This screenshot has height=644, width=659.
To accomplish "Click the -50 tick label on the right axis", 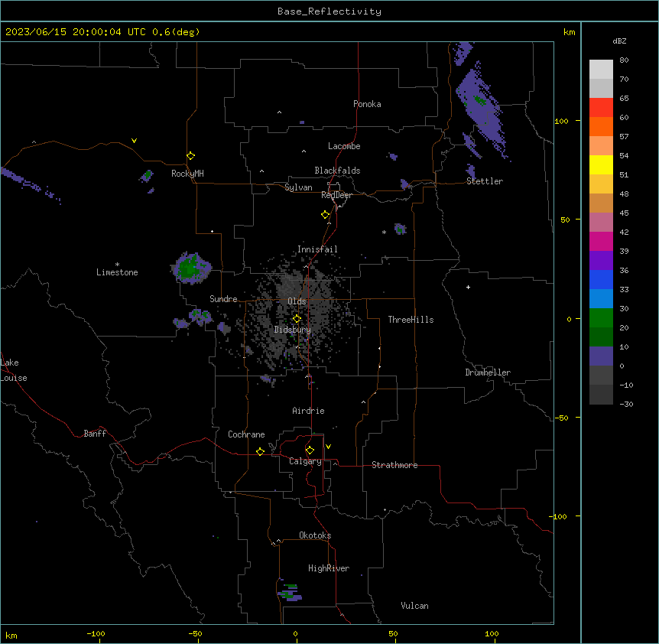I will tap(561, 418).
